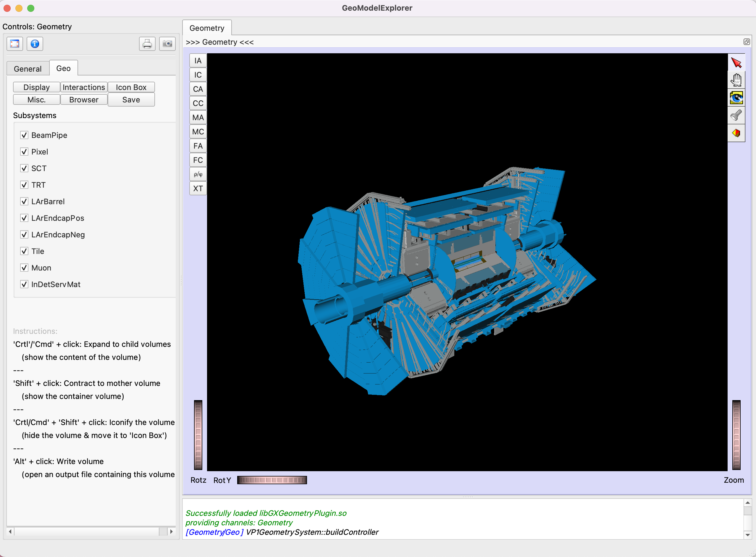Disable the LArBarrel subsystem
This screenshot has width=756, height=557.
pyautogui.click(x=24, y=201)
